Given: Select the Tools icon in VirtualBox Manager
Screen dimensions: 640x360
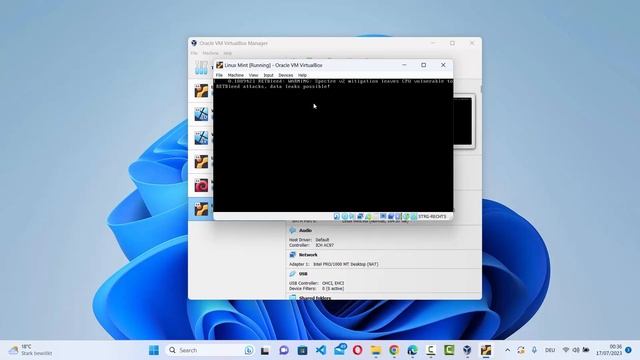Looking at the screenshot, I should pos(201,68).
